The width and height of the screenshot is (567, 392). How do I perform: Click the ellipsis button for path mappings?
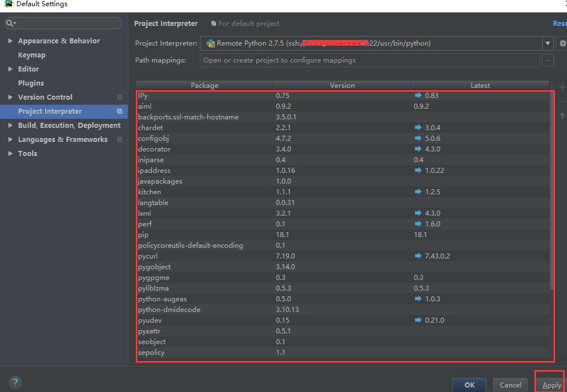[x=548, y=60]
